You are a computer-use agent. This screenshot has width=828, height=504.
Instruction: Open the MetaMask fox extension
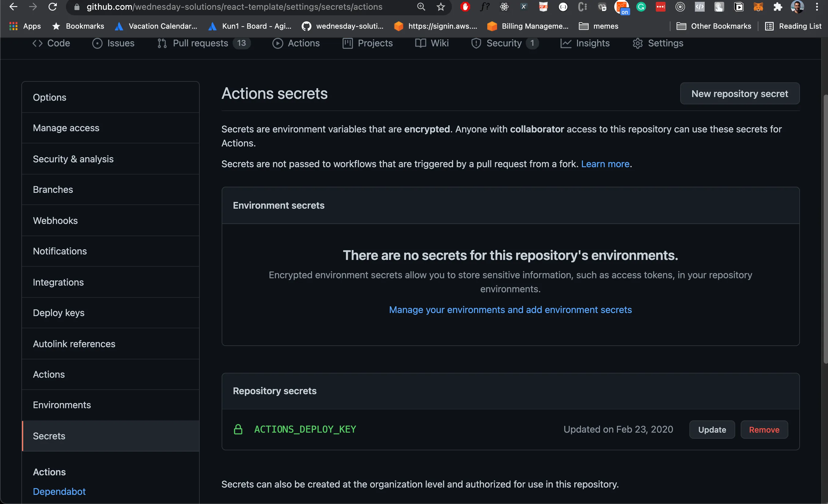[758, 7]
